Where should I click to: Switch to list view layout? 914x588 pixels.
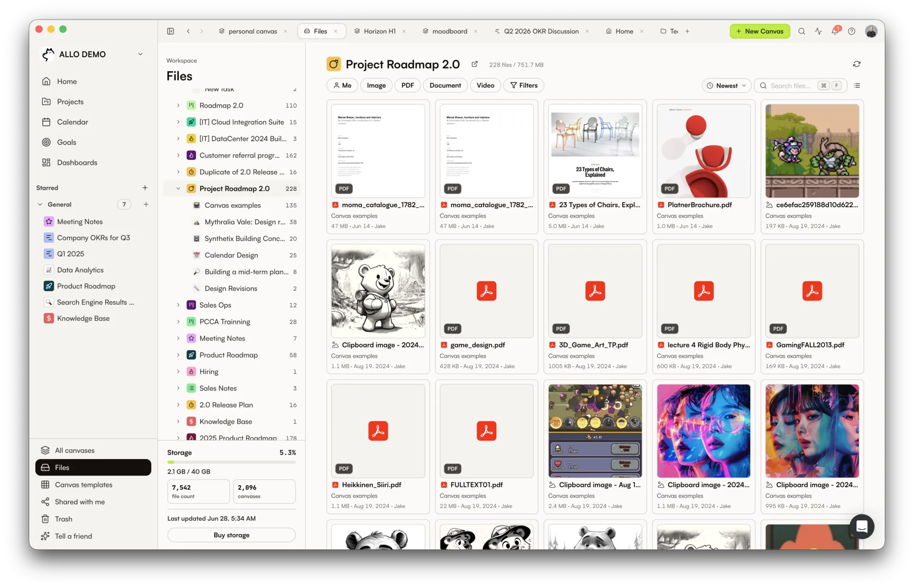coord(857,86)
